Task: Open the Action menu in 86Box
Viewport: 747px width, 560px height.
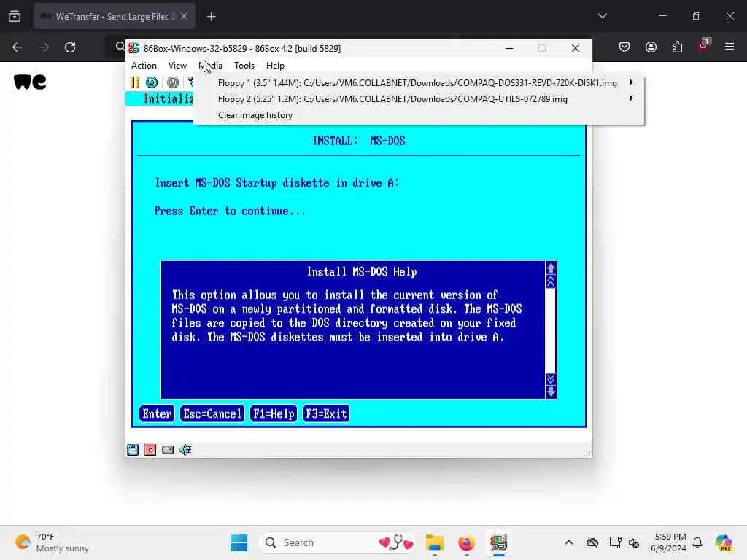Action: tap(144, 66)
